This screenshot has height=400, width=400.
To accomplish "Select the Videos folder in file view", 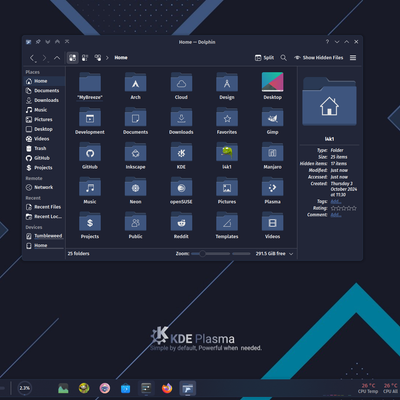I will click(x=273, y=225).
